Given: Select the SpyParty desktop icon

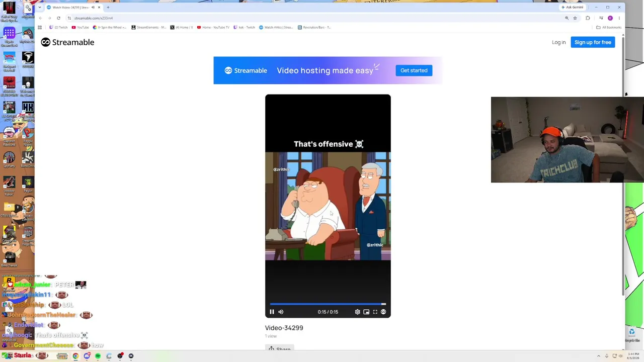Looking at the screenshot, I should (9, 159).
